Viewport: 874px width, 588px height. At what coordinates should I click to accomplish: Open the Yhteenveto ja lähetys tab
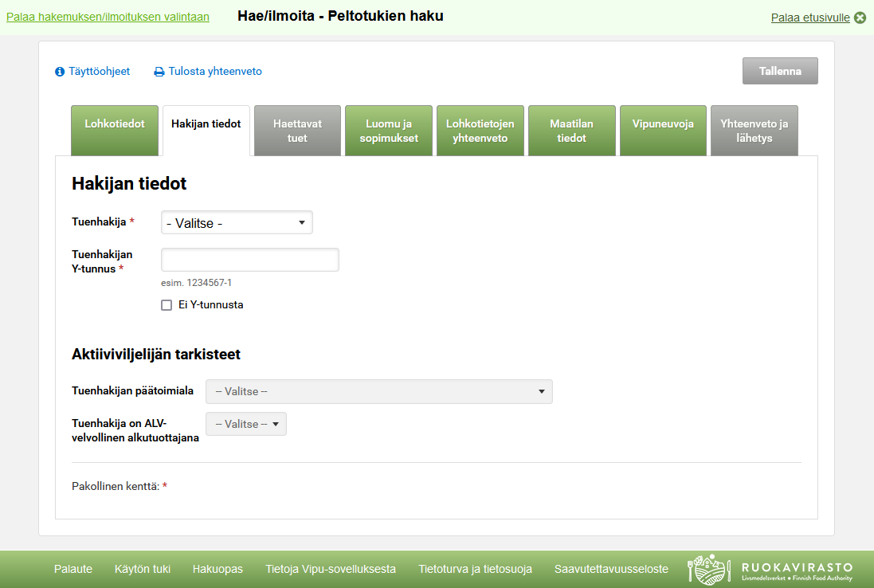pos(754,131)
